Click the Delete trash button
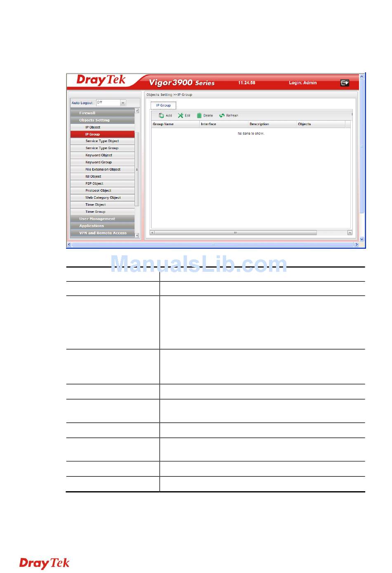This screenshot has height=573, width=392. click(205, 116)
